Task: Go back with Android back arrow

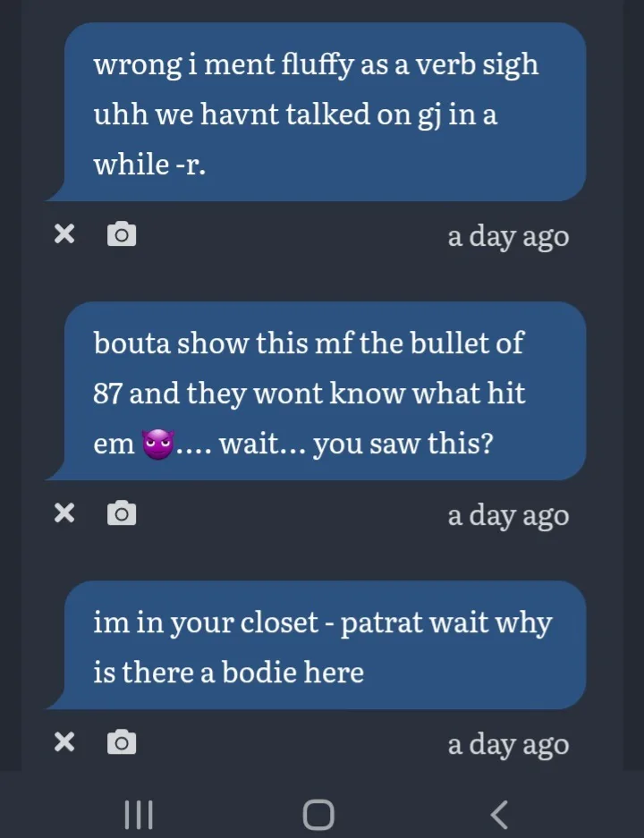Action: click(498, 815)
